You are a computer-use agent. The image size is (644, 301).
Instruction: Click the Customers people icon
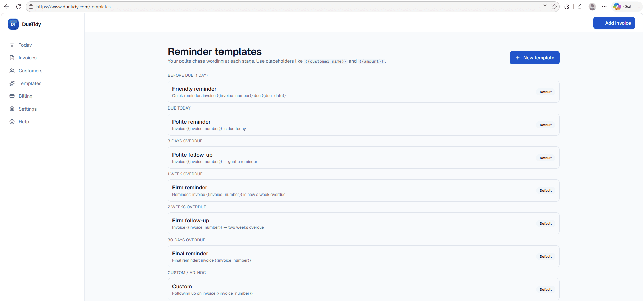pos(12,71)
